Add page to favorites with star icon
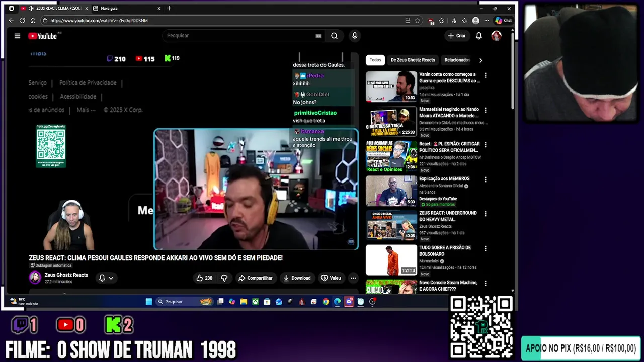Screen dimensions: 644x362 pyautogui.click(x=418, y=20)
